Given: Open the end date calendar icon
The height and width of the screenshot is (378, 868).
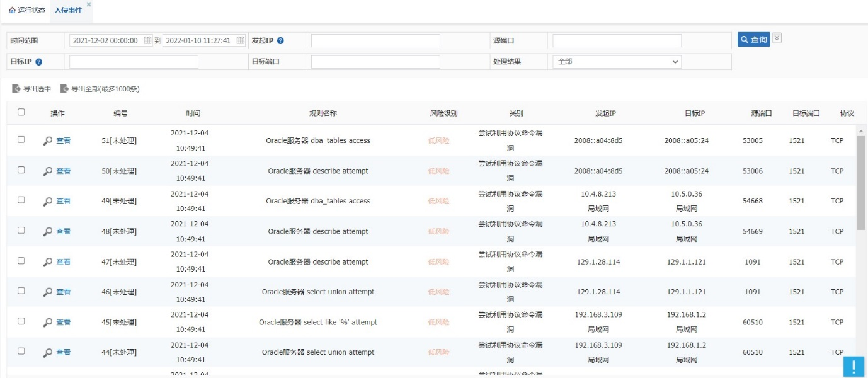Looking at the screenshot, I should [241, 40].
